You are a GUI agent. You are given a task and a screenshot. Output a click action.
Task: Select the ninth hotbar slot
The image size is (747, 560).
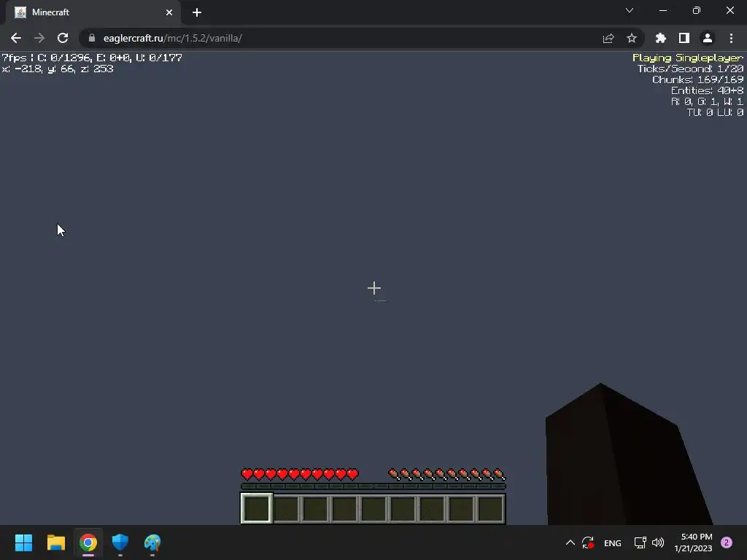[x=491, y=508]
